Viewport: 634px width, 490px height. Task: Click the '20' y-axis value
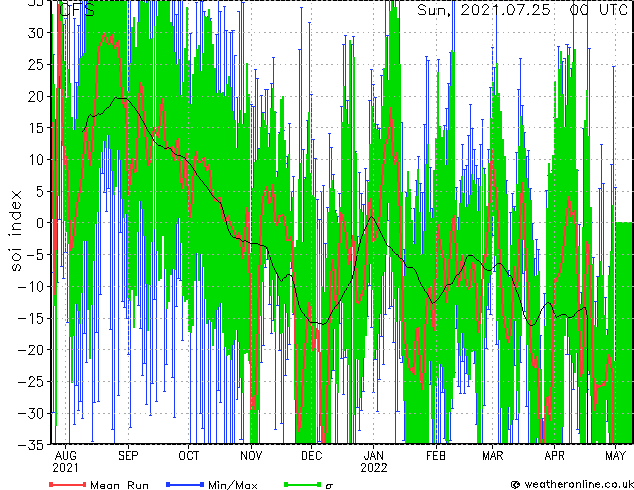click(35, 96)
